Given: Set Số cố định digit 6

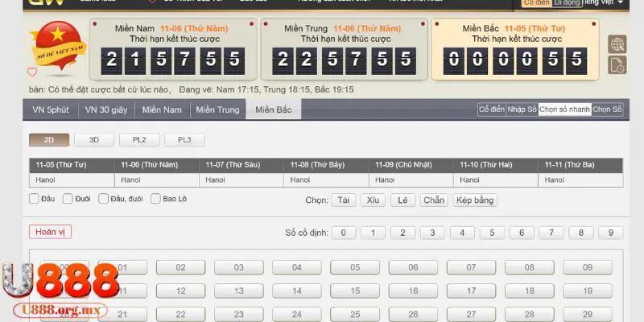Looking at the screenshot, I should (x=522, y=233).
